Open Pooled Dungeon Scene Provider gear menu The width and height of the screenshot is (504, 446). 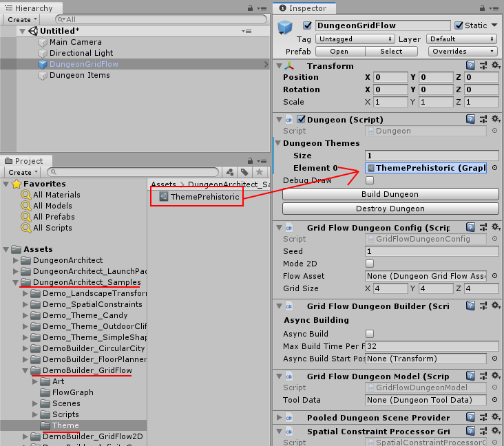point(495,417)
